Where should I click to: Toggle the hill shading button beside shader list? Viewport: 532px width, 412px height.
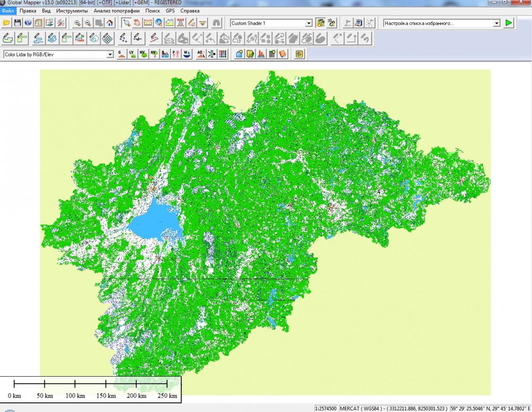(321, 23)
